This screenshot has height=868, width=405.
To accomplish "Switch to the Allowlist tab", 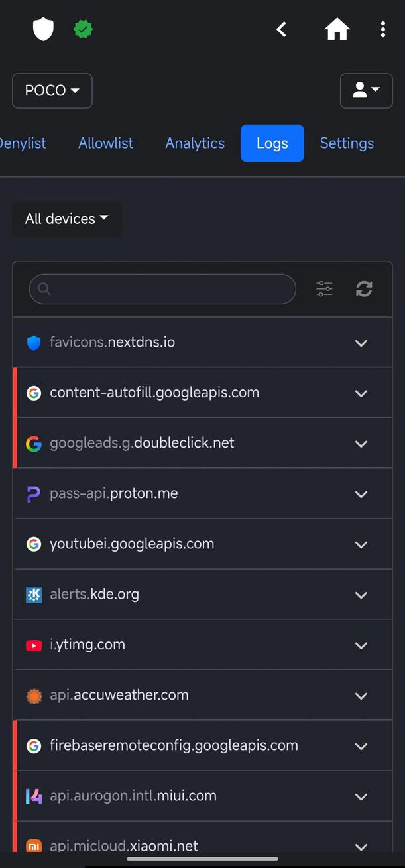I will pyautogui.click(x=105, y=143).
